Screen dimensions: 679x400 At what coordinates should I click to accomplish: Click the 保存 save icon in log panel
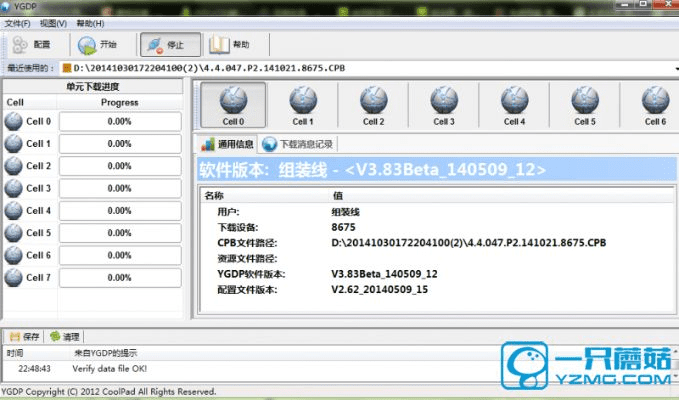pos(14,337)
